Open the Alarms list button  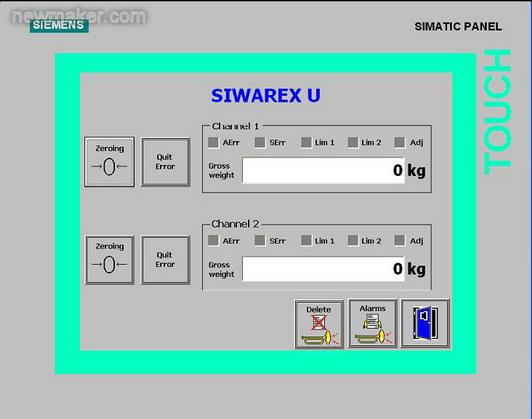pyautogui.click(x=373, y=323)
